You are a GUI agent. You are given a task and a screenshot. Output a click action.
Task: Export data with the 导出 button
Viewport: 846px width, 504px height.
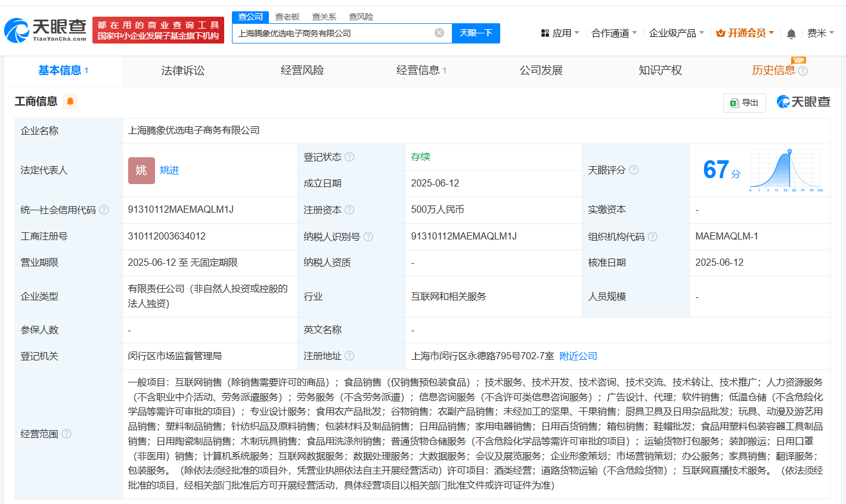(x=744, y=102)
